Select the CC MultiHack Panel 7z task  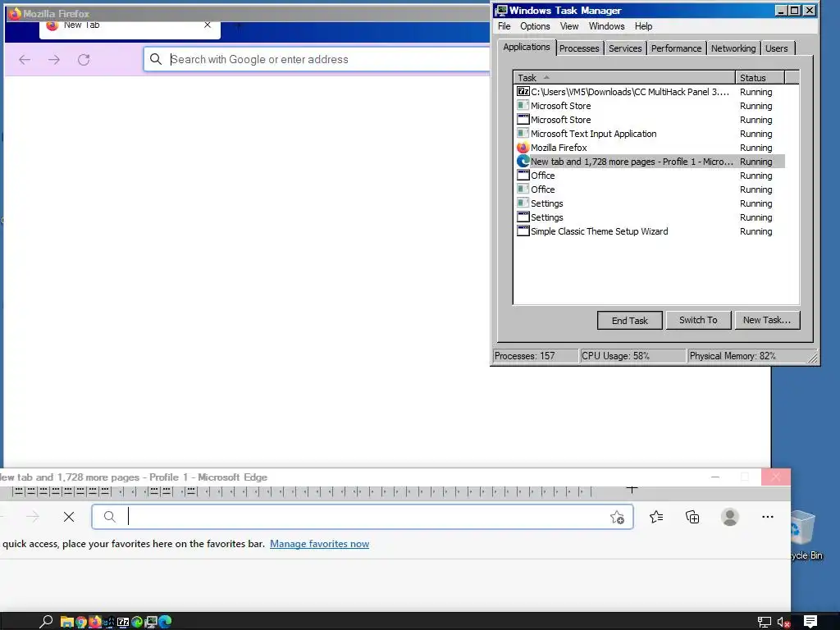coord(650,92)
